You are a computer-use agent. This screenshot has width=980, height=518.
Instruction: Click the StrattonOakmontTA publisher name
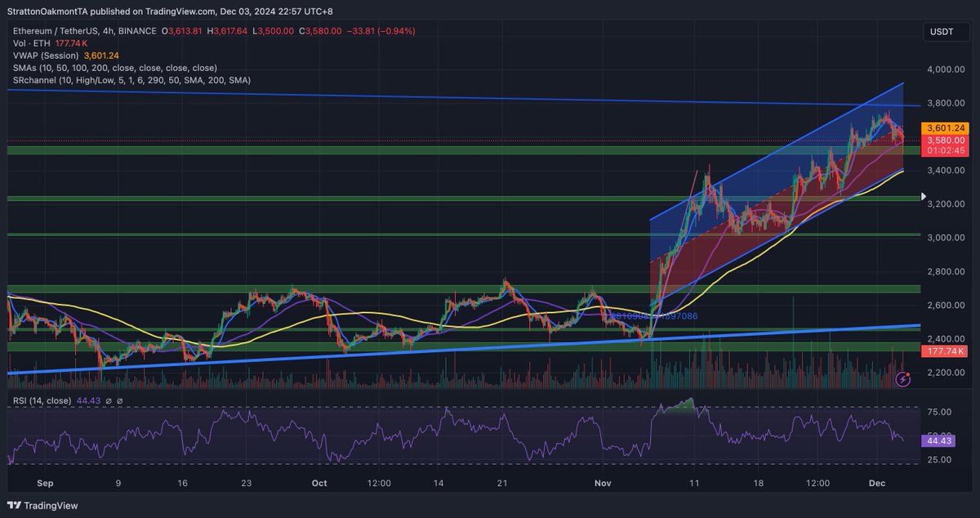[x=49, y=11]
